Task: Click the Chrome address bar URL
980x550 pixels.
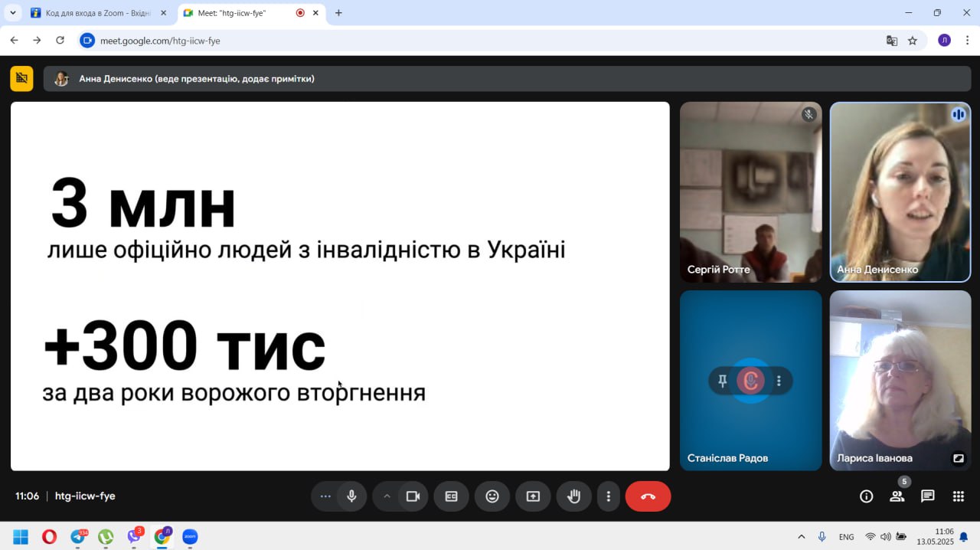Action: 160,41
